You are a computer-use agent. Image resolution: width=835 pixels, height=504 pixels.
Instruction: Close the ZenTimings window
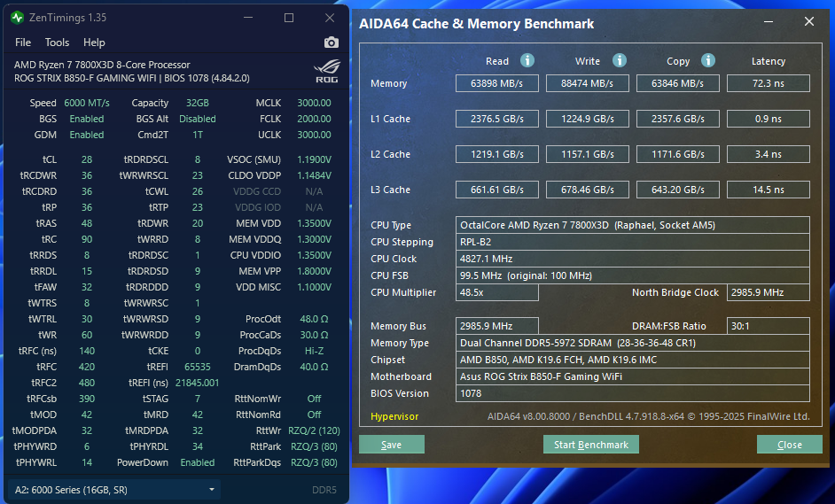click(330, 18)
